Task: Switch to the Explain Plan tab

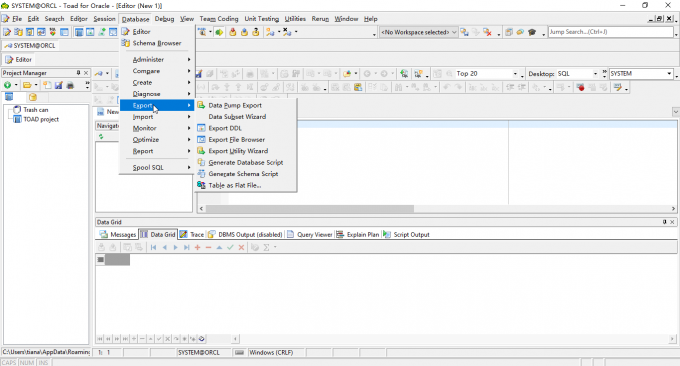Action: click(x=358, y=235)
